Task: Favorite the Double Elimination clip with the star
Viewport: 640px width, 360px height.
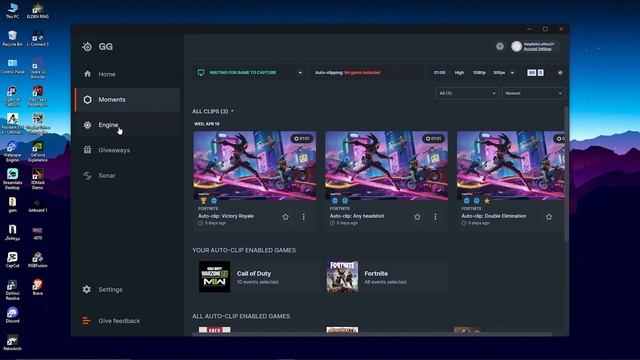Action: [x=549, y=217]
